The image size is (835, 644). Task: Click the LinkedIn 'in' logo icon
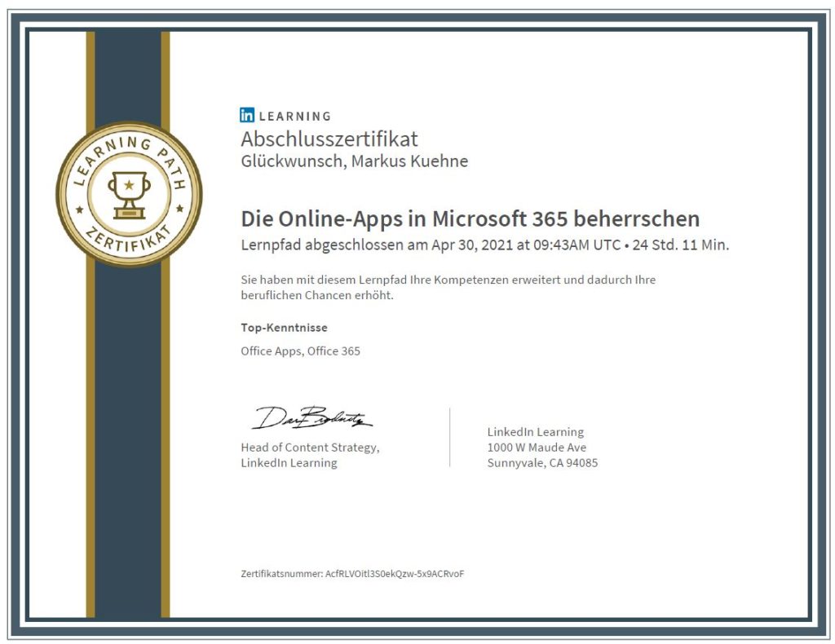click(x=247, y=115)
